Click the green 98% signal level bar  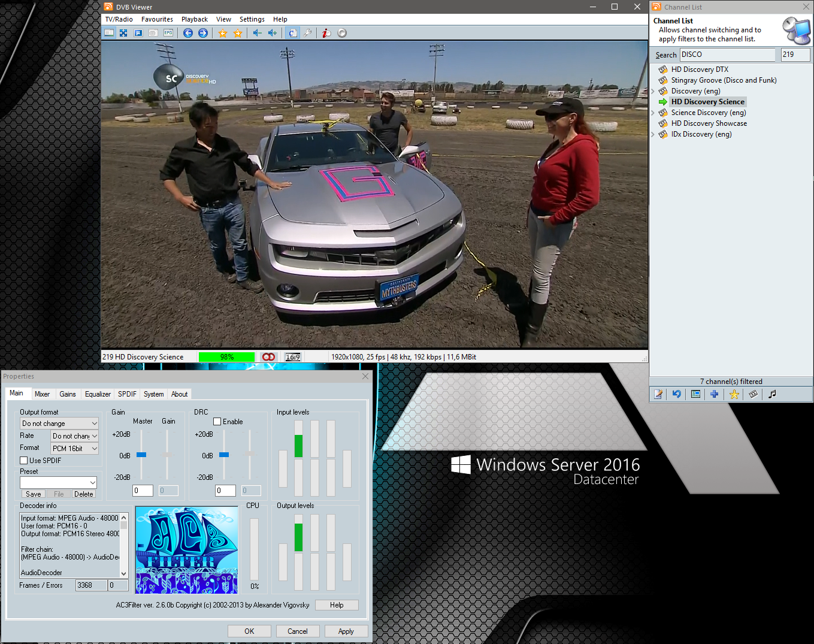(x=227, y=357)
